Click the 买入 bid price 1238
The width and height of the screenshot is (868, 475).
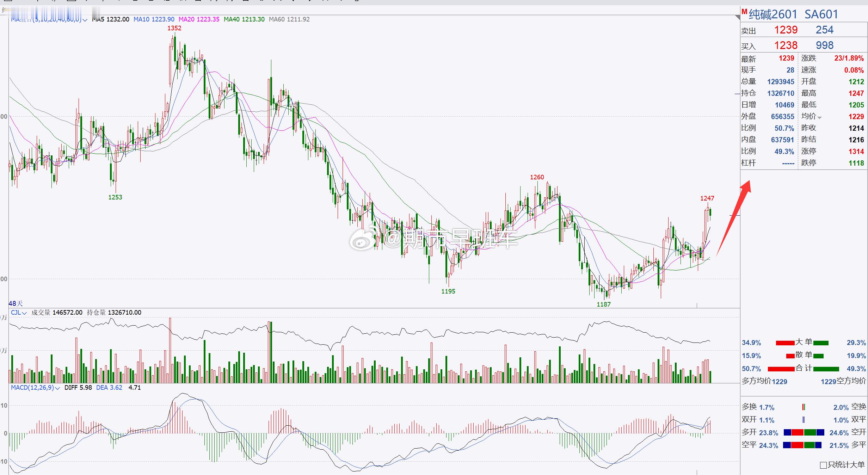pos(786,45)
